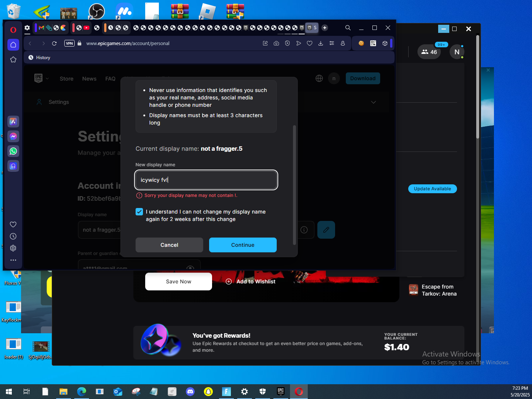532x399 pixels.
Task: Open Opera's Start Page home icon
Action: click(13, 45)
